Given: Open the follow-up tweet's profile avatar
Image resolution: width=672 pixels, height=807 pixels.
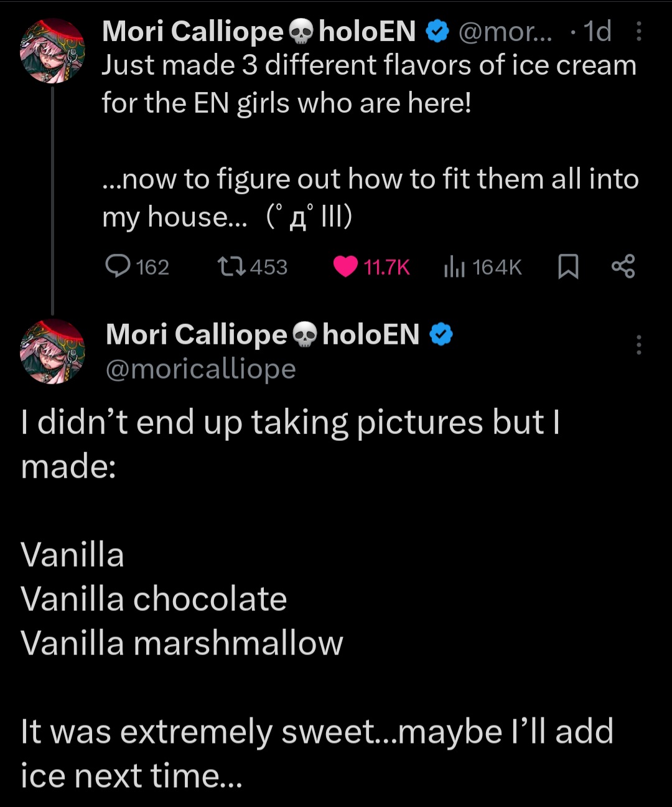Looking at the screenshot, I should [x=52, y=351].
